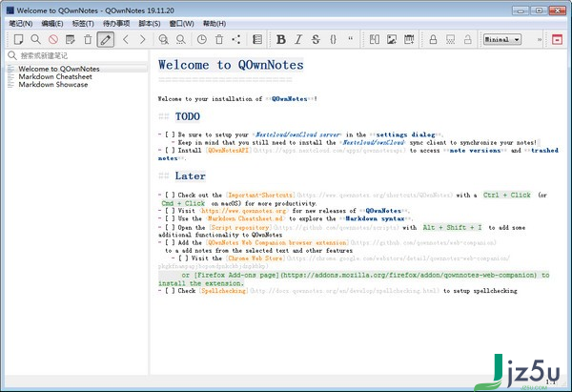Select the Welcome to QOwnNotes note
The height and width of the screenshot is (392, 572).
tap(77, 69)
